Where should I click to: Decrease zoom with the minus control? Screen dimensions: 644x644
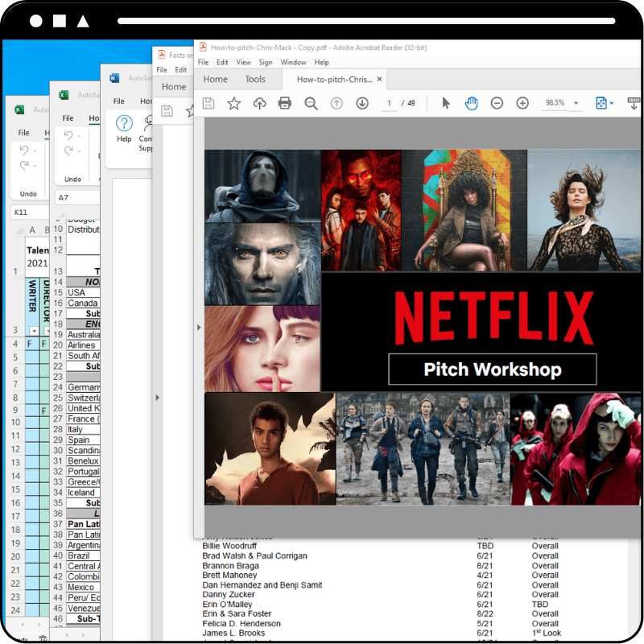[497, 103]
